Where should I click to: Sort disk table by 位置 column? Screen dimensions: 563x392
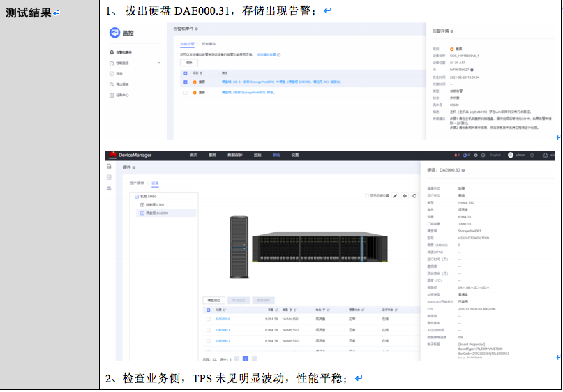point(225,310)
